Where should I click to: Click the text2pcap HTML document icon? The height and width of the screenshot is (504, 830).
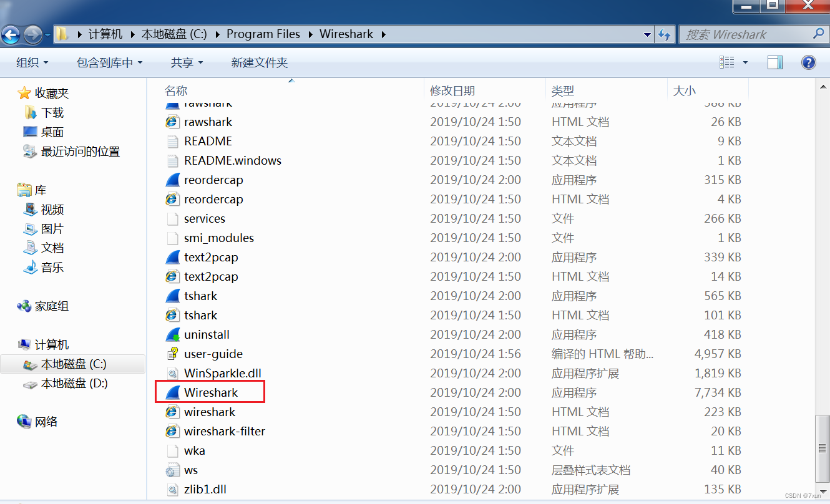[173, 276]
